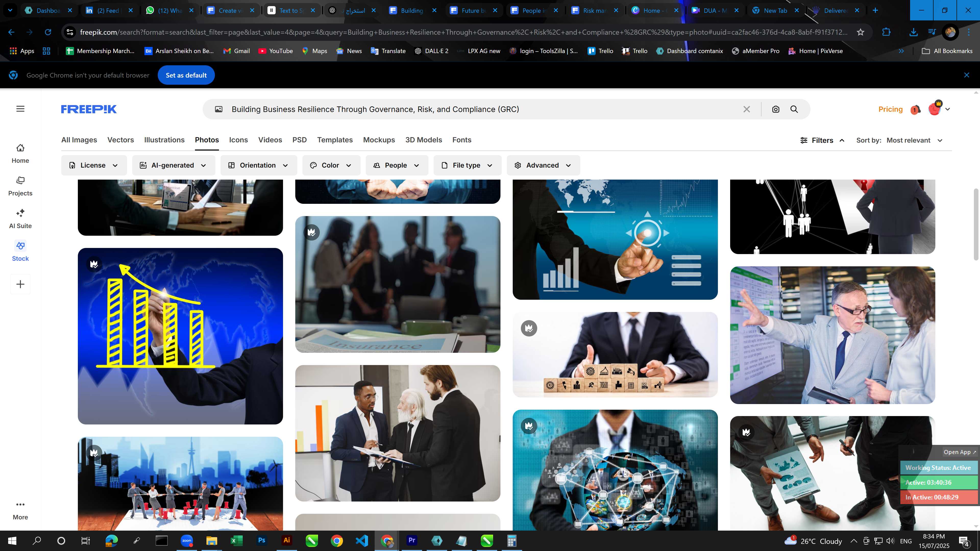Open Premiere Pro from the taskbar
The width and height of the screenshot is (980, 551).
click(412, 540)
